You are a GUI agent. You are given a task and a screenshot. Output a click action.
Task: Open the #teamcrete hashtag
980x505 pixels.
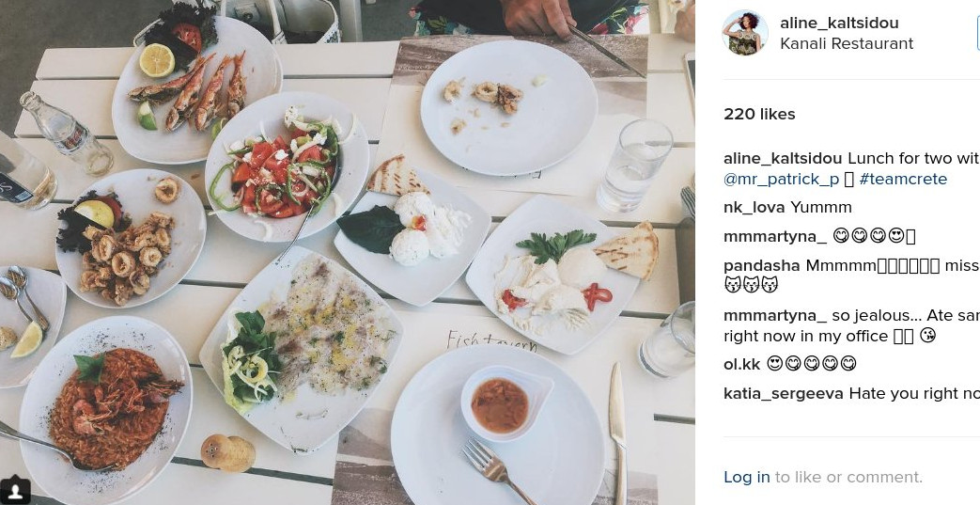coord(903,180)
